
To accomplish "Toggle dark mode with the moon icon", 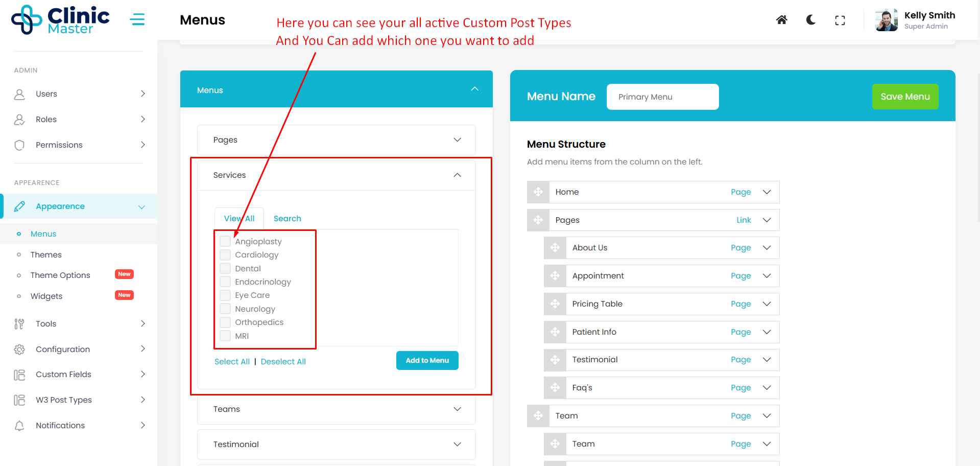I will click(810, 20).
